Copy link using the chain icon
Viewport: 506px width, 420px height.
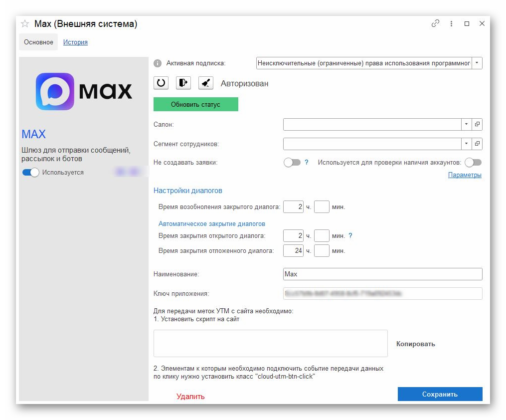tap(435, 23)
